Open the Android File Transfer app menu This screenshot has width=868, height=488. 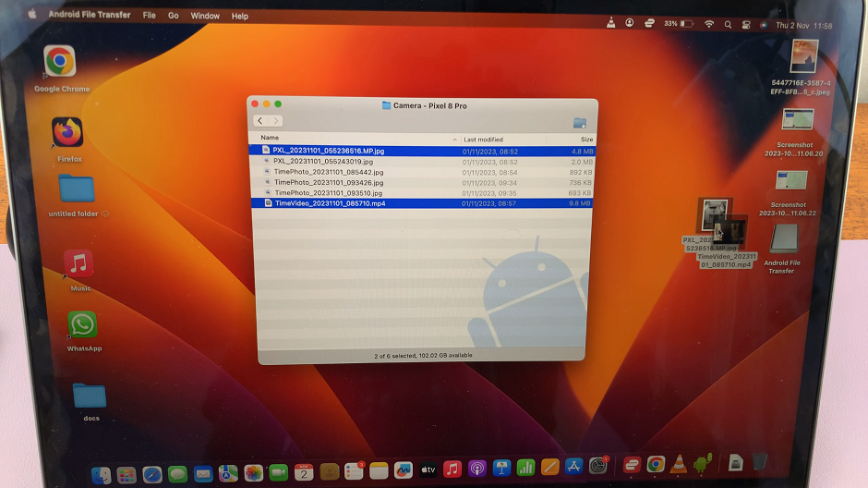click(90, 15)
